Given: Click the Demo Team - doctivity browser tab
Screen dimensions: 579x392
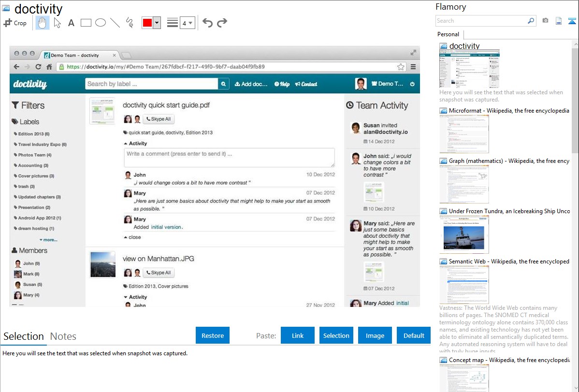Looking at the screenshot, I should 79,55.
